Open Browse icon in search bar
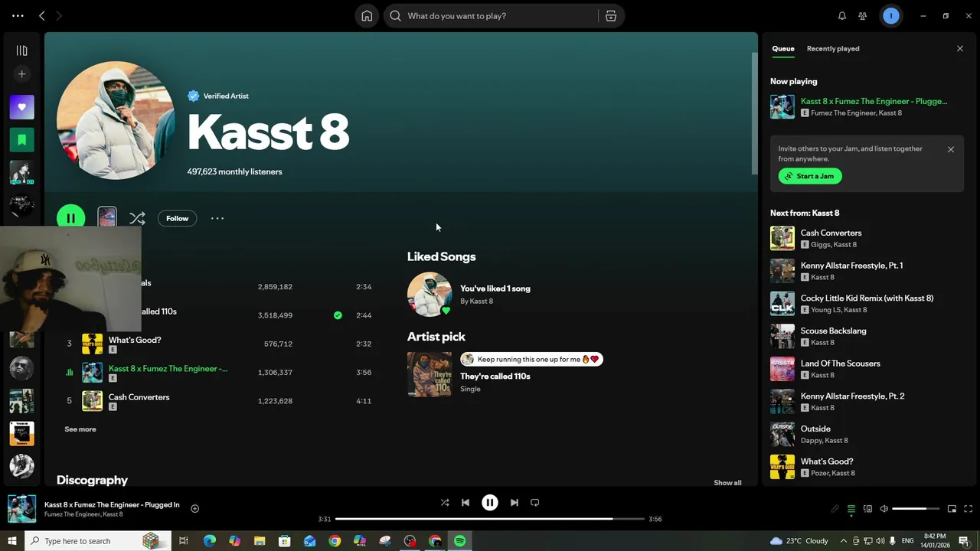The width and height of the screenshot is (980, 551). [611, 16]
